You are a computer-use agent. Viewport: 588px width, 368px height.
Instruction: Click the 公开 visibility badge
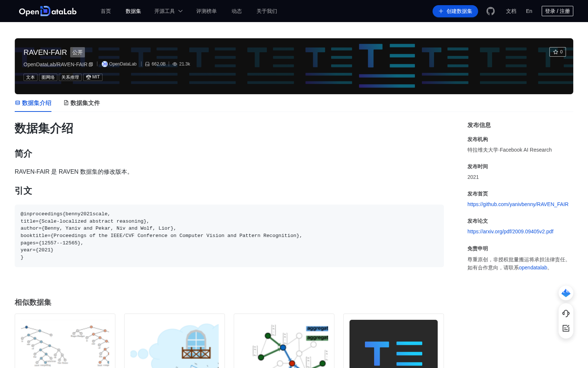(78, 52)
